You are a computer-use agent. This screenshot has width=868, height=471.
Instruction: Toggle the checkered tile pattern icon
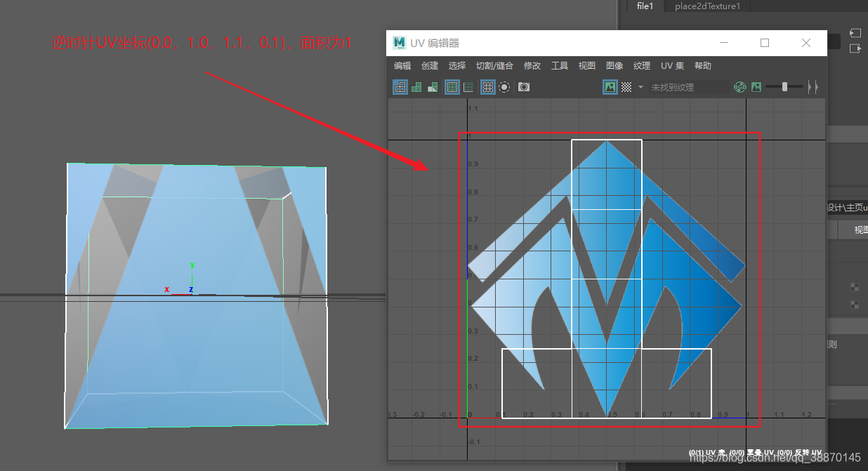626,87
